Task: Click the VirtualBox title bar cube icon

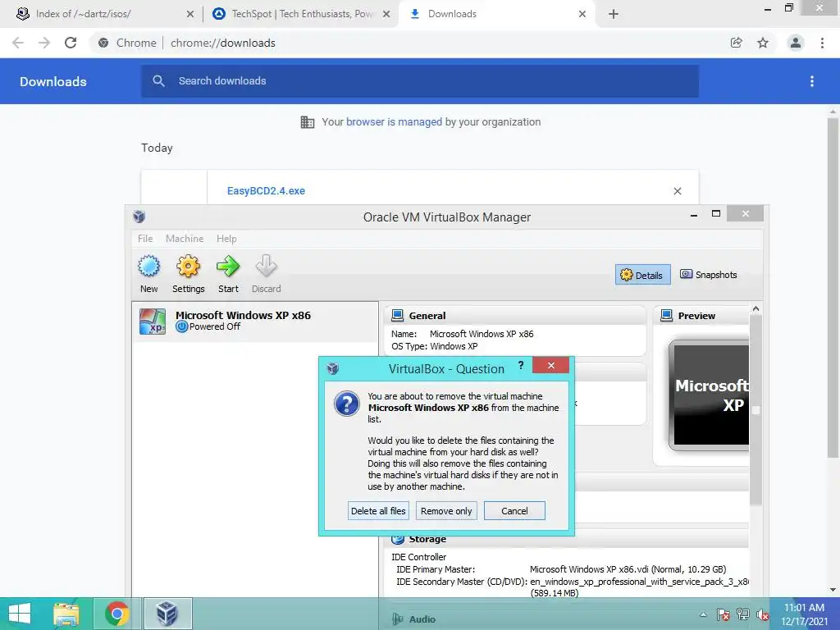Action: pyautogui.click(x=139, y=217)
